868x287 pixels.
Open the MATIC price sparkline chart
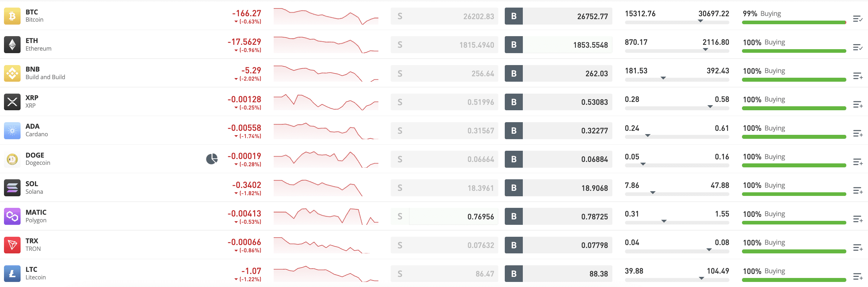tap(326, 216)
